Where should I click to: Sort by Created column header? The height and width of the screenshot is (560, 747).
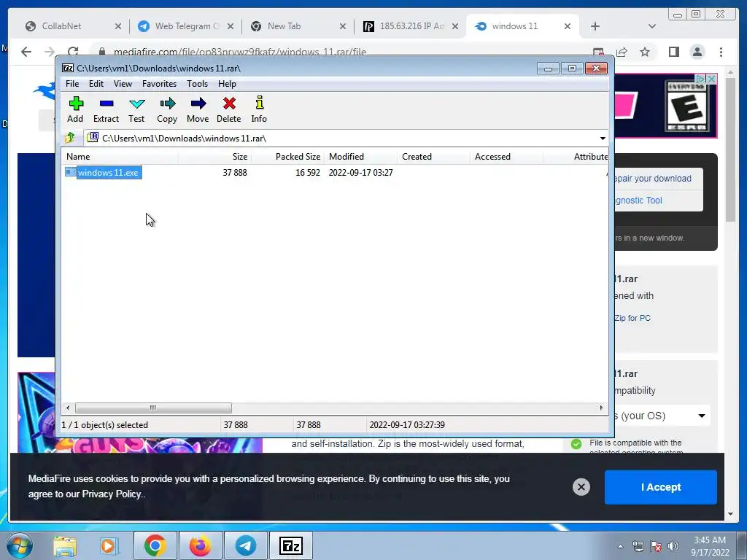click(x=433, y=157)
